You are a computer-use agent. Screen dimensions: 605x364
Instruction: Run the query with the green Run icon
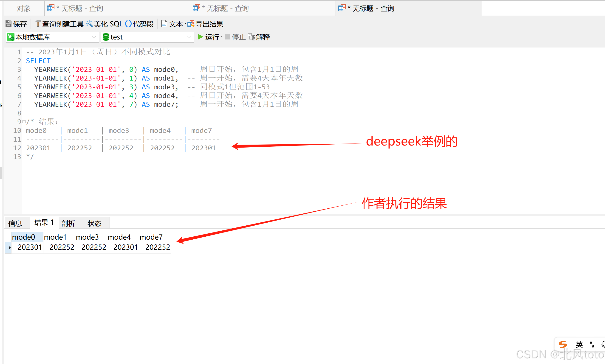point(201,37)
